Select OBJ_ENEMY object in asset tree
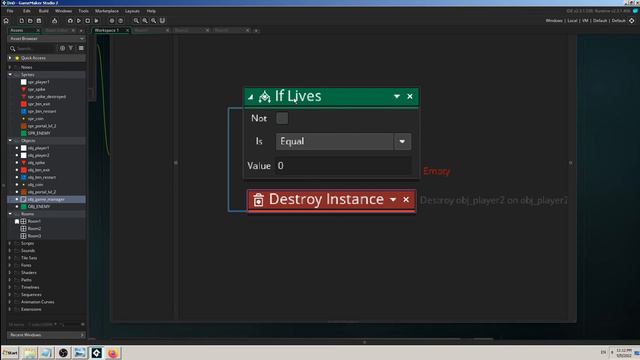Image resolution: width=640 pixels, height=360 pixels. pyautogui.click(x=39, y=207)
